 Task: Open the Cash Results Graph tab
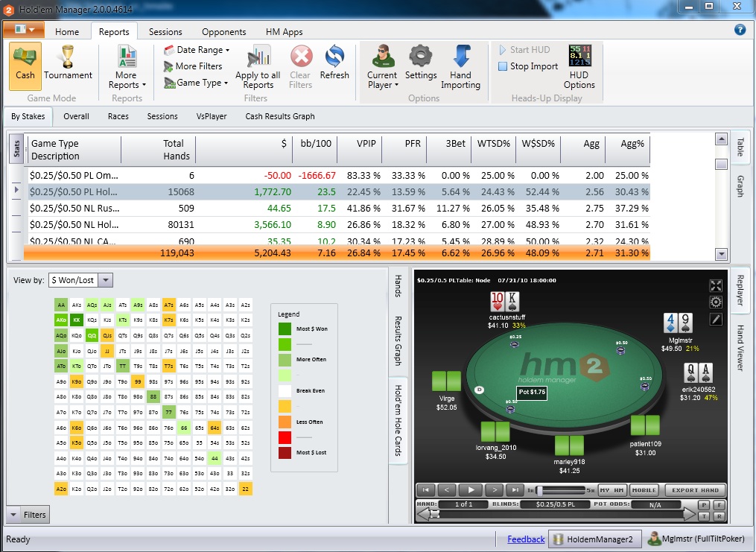[x=279, y=116]
